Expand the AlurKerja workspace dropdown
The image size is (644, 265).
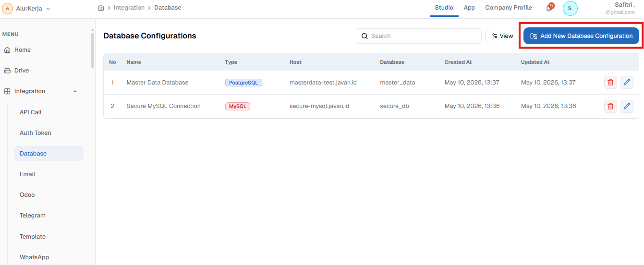pos(48,9)
